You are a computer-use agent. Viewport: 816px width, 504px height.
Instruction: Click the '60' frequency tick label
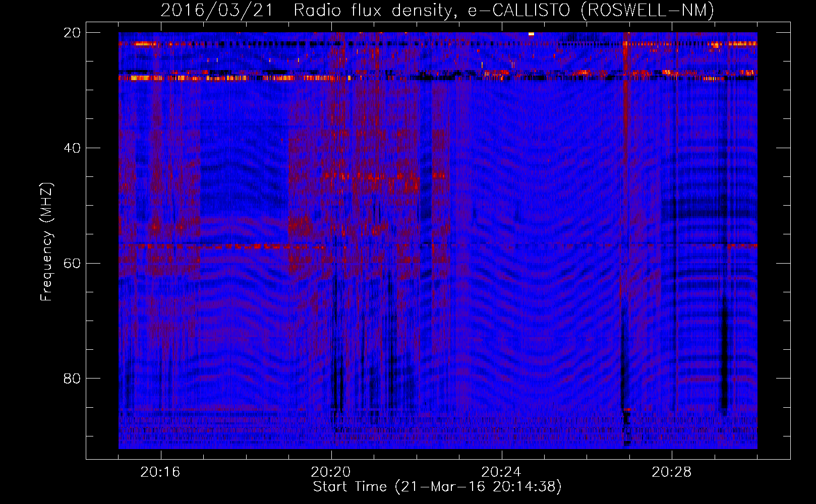[72, 263]
